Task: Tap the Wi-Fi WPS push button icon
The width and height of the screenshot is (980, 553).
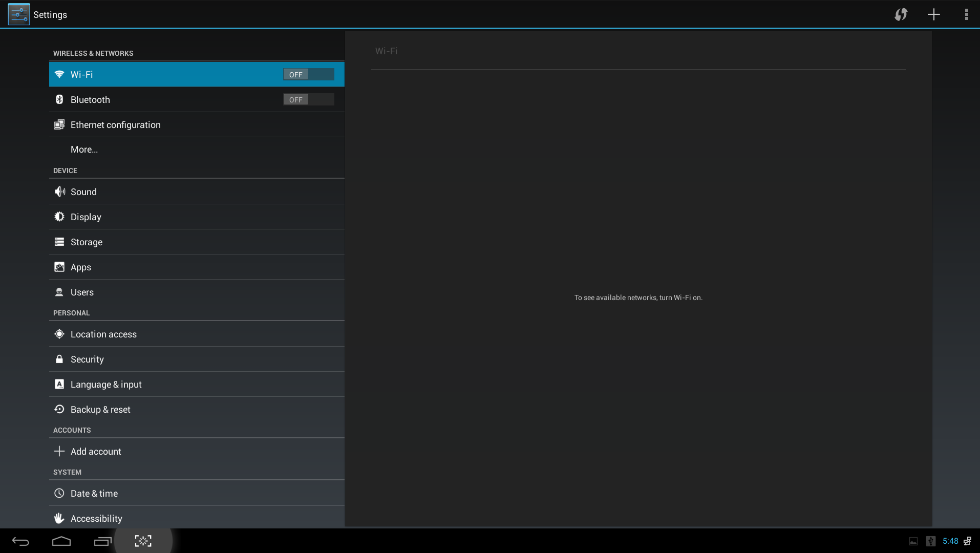Action: (901, 14)
